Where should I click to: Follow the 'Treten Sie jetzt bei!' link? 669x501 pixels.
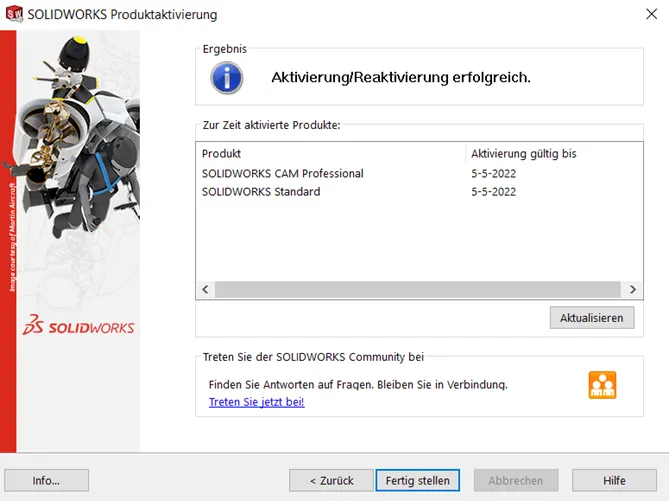coord(256,402)
